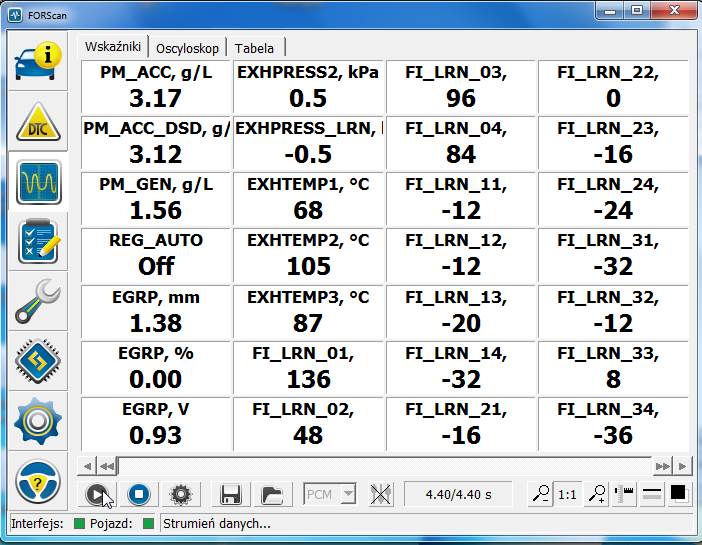Start data logging with play button
The width and height of the screenshot is (702, 545).
[96, 493]
